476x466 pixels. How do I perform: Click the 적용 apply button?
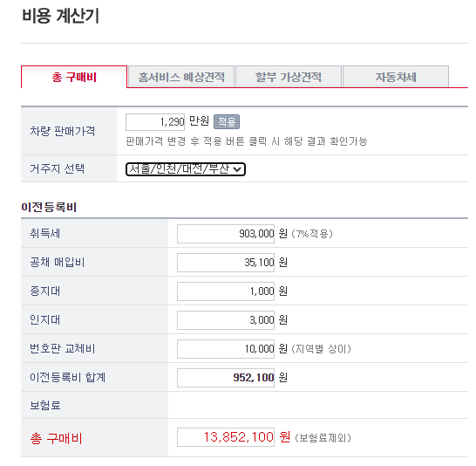pos(227,122)
